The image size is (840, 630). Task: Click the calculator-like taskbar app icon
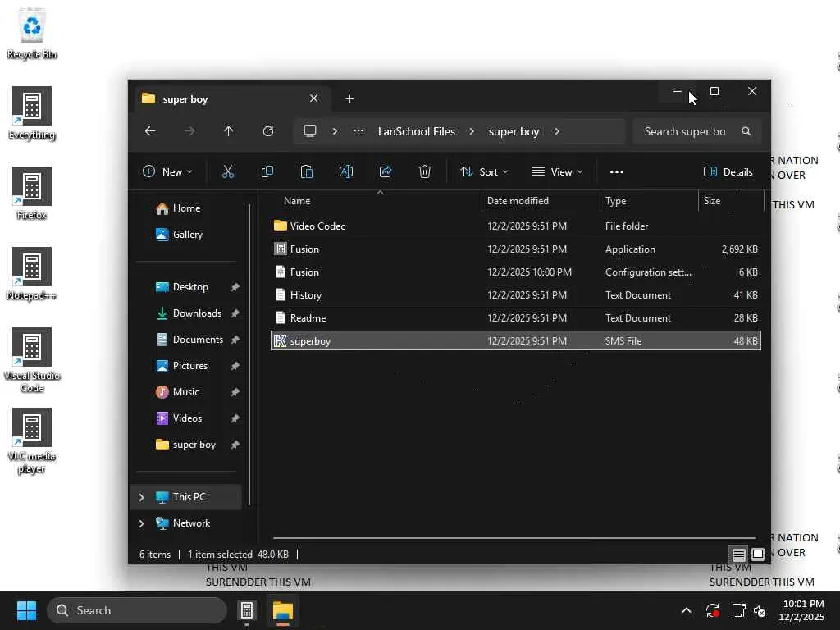click(246, 610)
